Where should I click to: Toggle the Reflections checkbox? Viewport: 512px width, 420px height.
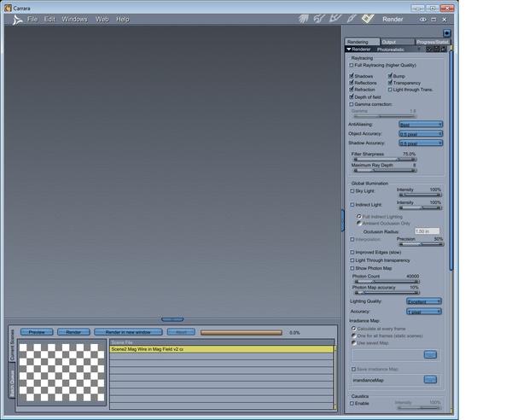click(x=352, y=83)
